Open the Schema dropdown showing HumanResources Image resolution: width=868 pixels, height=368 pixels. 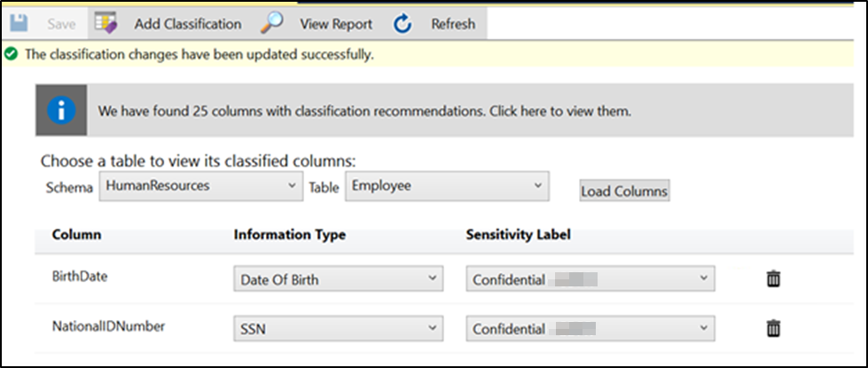[x=200, y=186]
